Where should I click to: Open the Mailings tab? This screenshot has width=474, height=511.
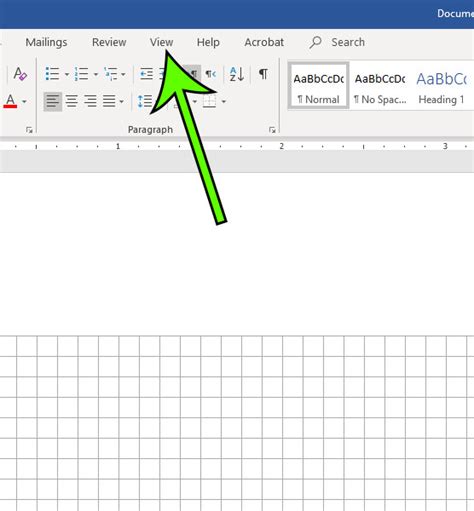pyautogui.click(x=46, y=42)
